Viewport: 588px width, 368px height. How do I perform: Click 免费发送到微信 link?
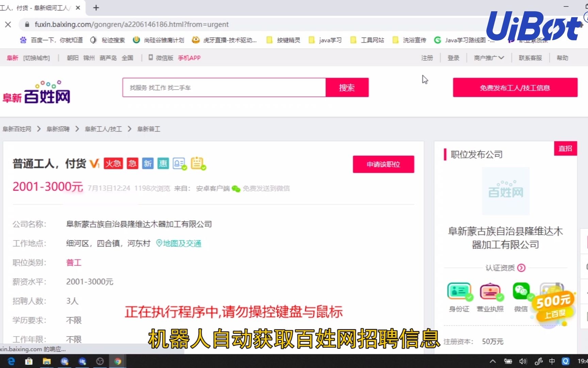point(266,188)
